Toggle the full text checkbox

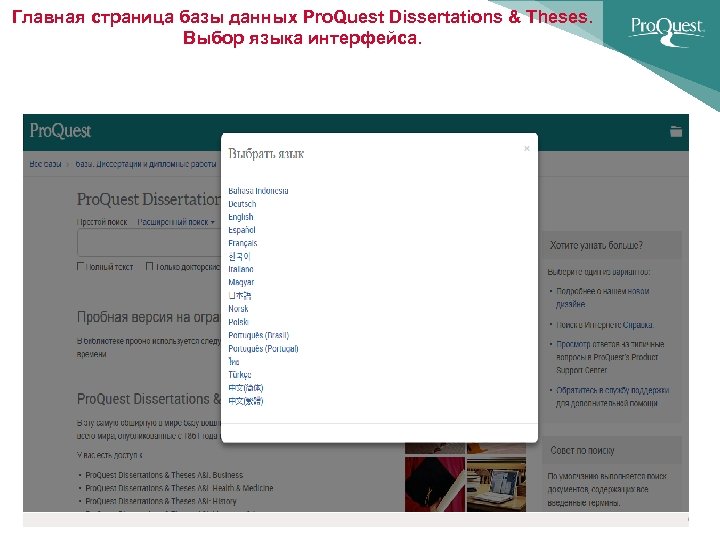(81, 266)
